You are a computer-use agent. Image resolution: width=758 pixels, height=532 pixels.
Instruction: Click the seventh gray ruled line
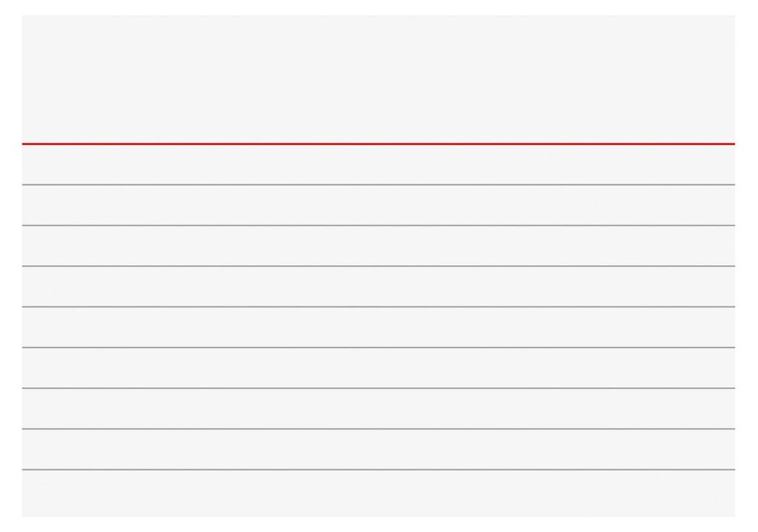(x=378, y=428)
